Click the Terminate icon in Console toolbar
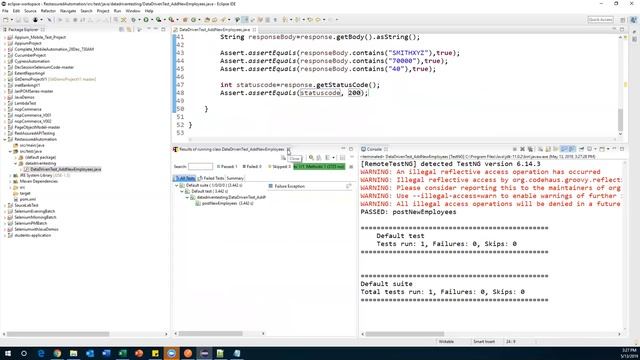The image size is (640, 360). 514,149
